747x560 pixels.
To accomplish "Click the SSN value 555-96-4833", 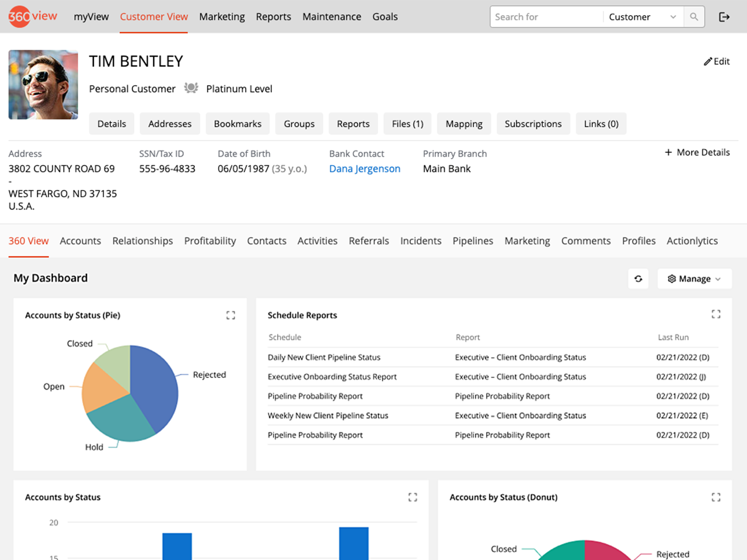I will coord(167,169).
